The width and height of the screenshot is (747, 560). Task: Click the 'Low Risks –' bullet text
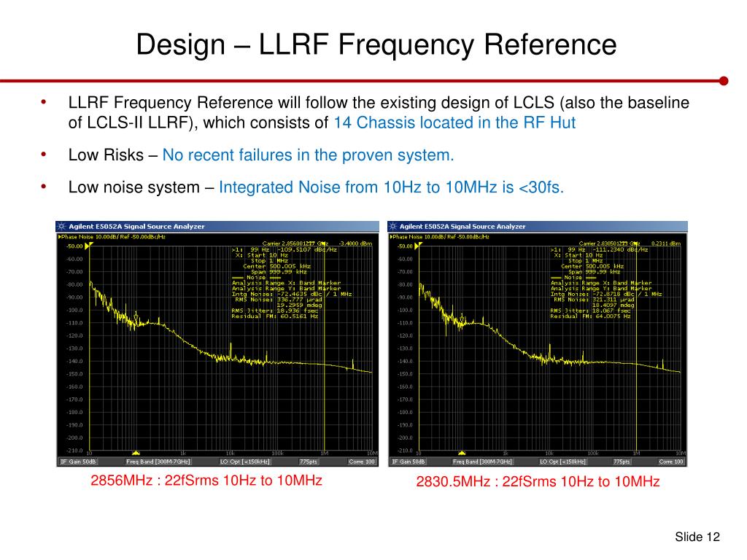click(x=113, y=155)
